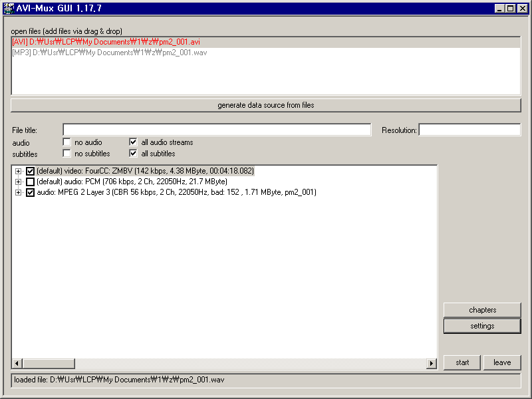Select the ZMBV video stream row text
This screenshot has width=532, height=399.
tap(145, 171)
